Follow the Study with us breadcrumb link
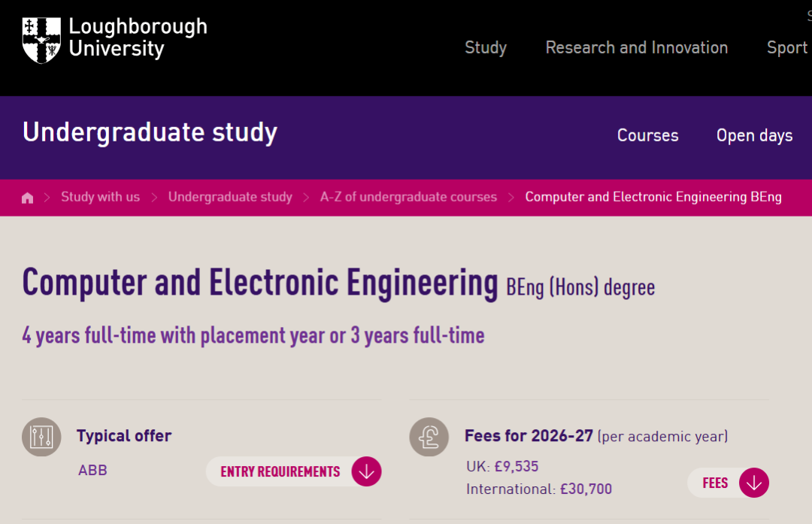812x524 pixels. coord(100,197)
